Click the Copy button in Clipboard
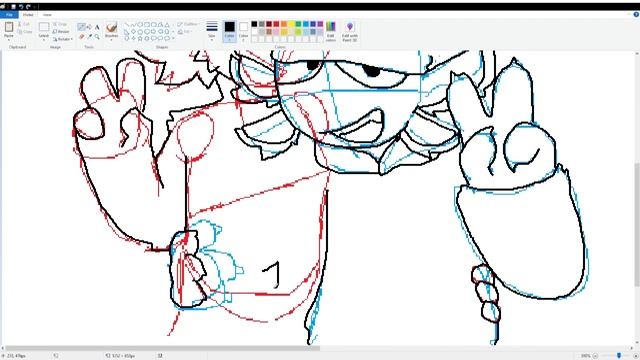Screen dimensions: 640x360 25,32
